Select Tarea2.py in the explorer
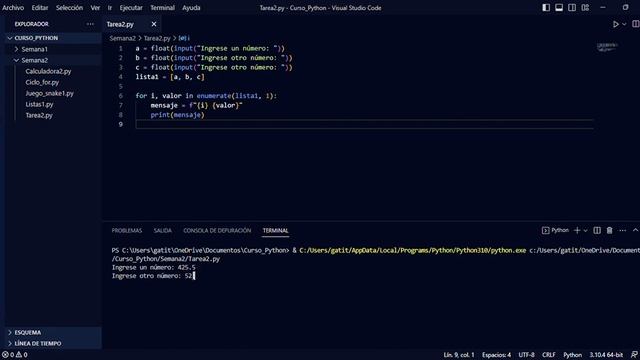640x360 pixels. [x=39, y=115]
